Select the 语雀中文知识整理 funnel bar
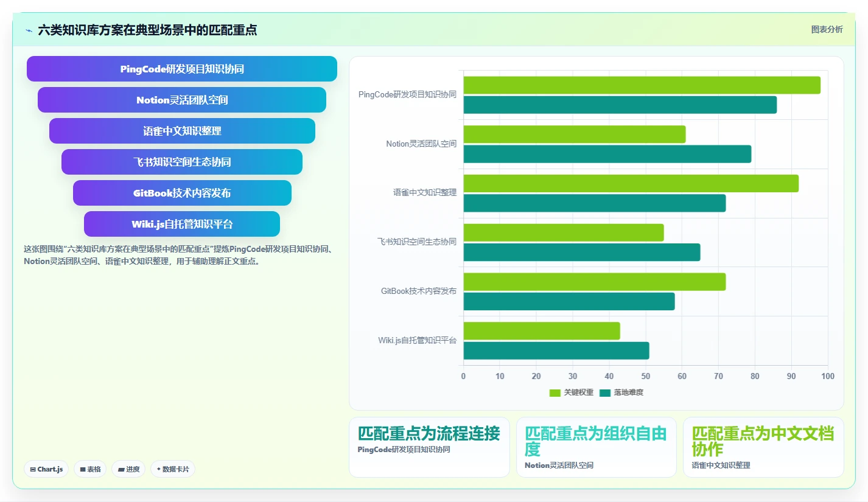Viewport: 868px width, 502px height. tap(182, 131)
